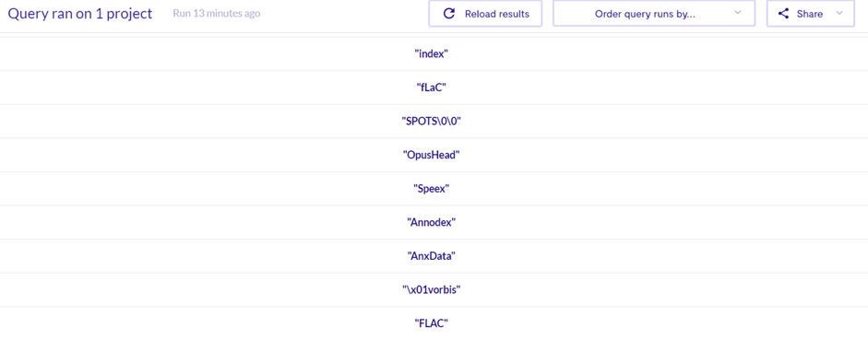Select the "Speex" result row
Screen dimensions: 868x340
click(431, 189)
